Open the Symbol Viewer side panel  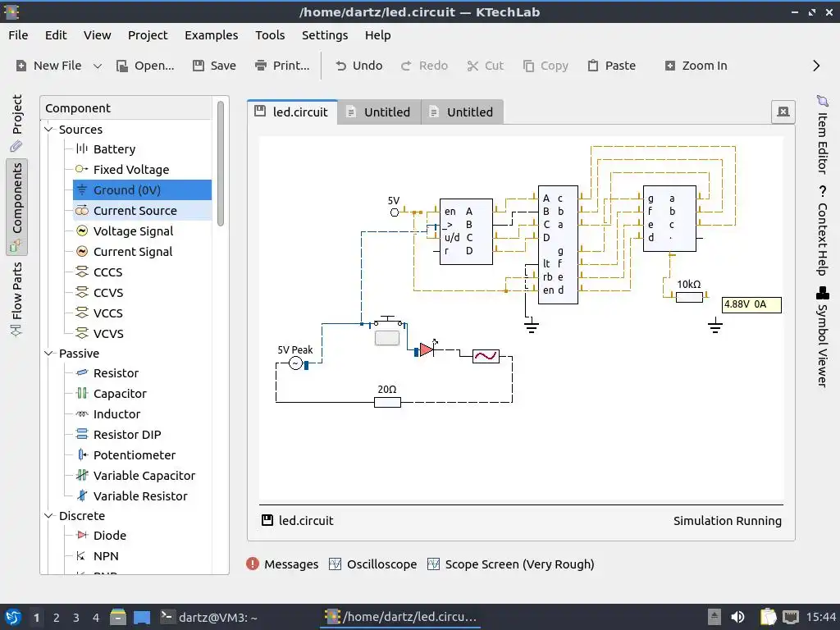822,337
